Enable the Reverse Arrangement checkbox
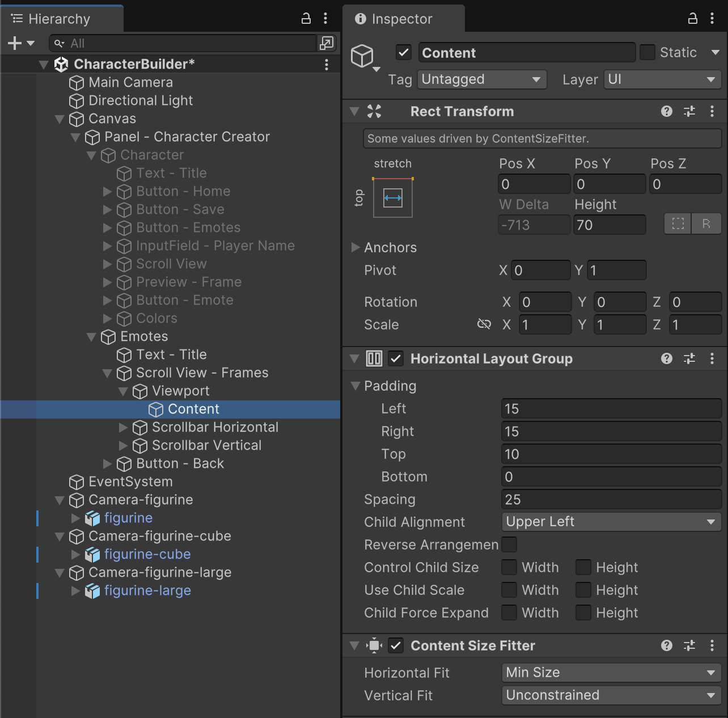 [509, 544]
